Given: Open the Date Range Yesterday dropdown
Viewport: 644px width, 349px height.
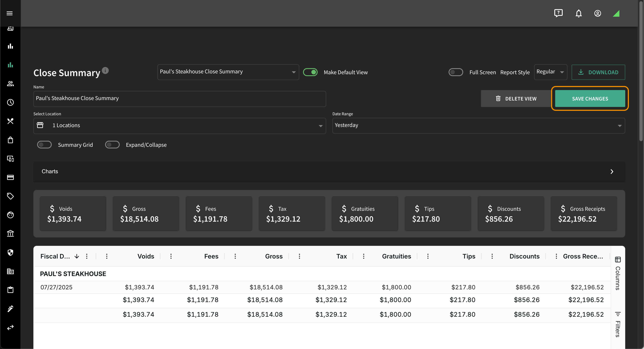Looking at the screenshot, I should (478, 126).
